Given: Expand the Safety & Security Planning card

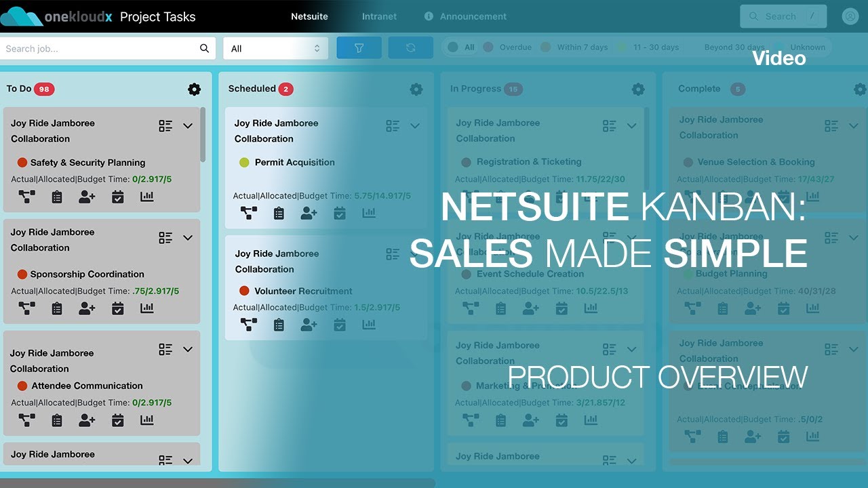Looking at the screenshot, I should coord(188,126).
